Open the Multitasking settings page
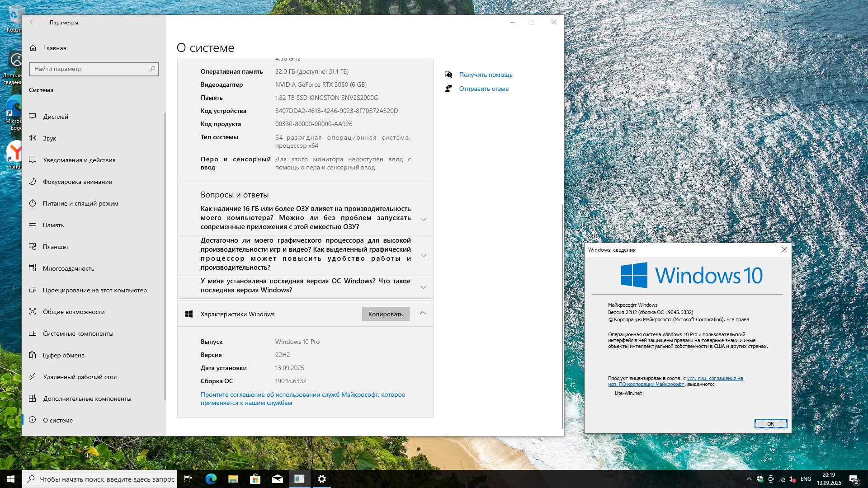868x488 pixels. (68, 268)
